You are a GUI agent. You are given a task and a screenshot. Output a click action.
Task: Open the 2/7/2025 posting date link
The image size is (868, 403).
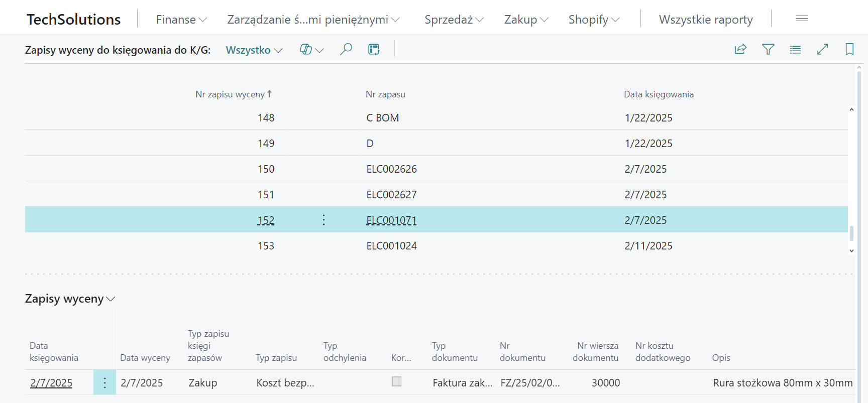(x=51, y=383)
